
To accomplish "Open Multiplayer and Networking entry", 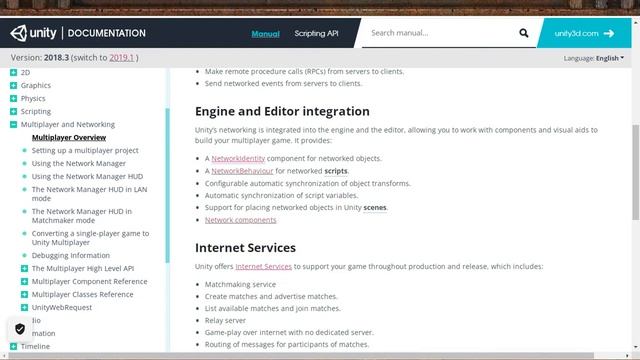I will coord(68,124).
